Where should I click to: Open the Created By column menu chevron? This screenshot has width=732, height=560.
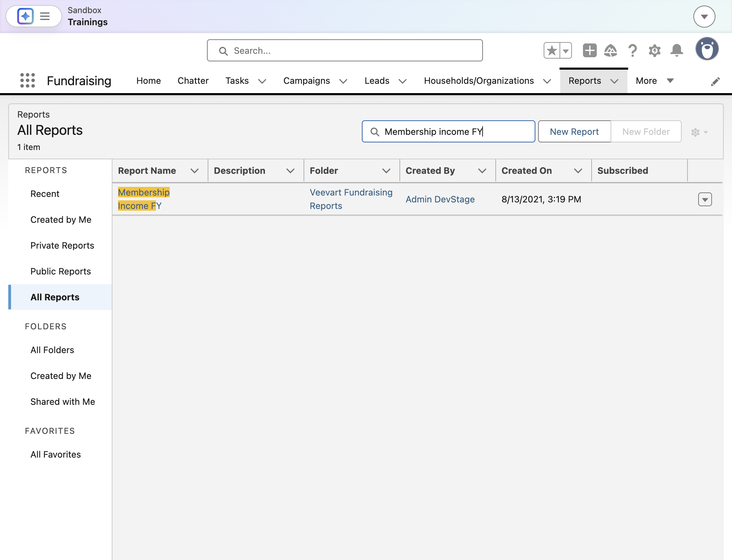click(482, 171)
